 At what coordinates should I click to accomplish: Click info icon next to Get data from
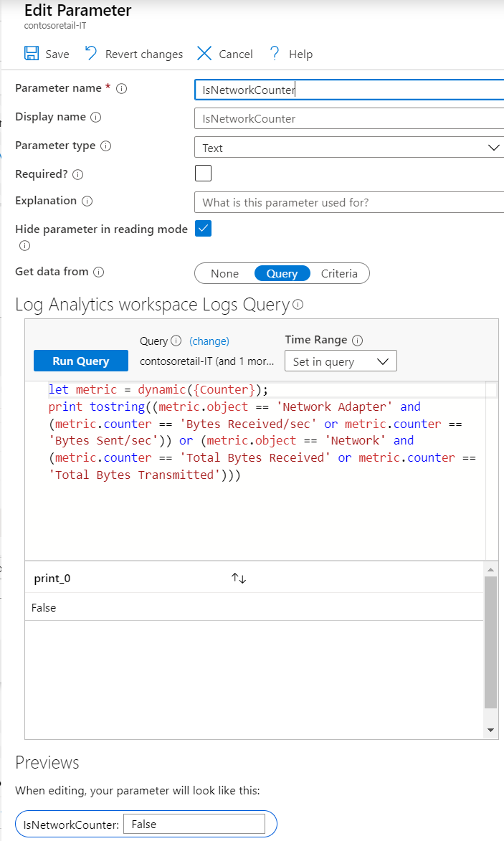(x=99, y=272)
